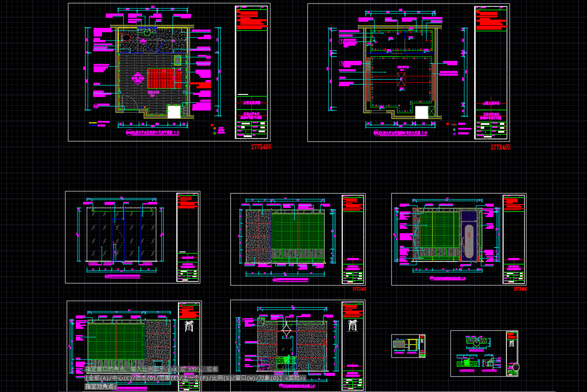Pick the glass wall elevation drawing sheet

[x=133, y=237]
